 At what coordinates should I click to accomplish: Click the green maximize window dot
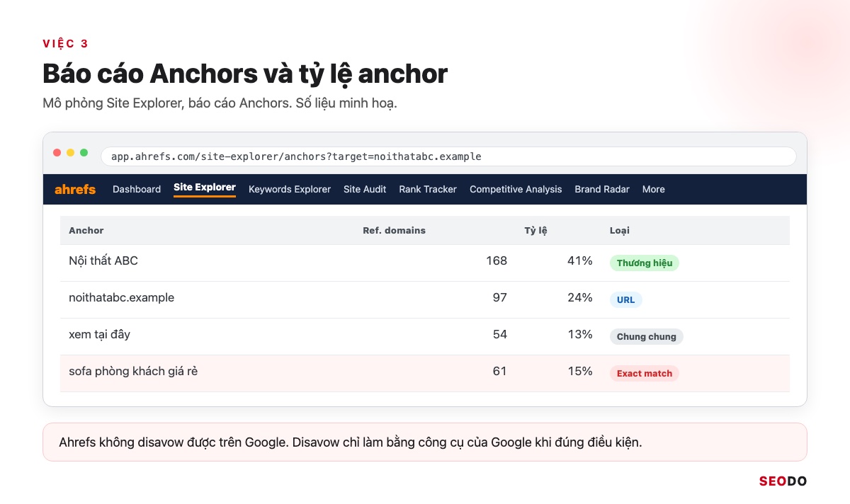84,153
